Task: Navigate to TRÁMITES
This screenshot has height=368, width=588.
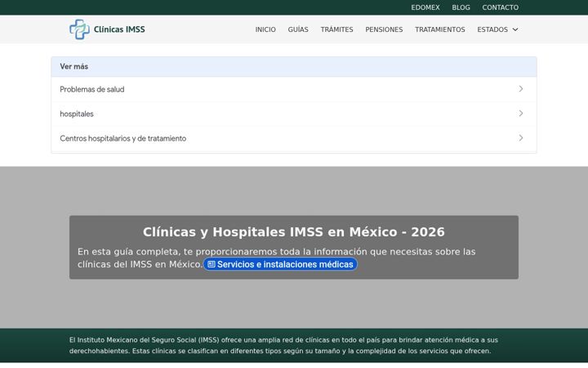Action: click(336, 29)
